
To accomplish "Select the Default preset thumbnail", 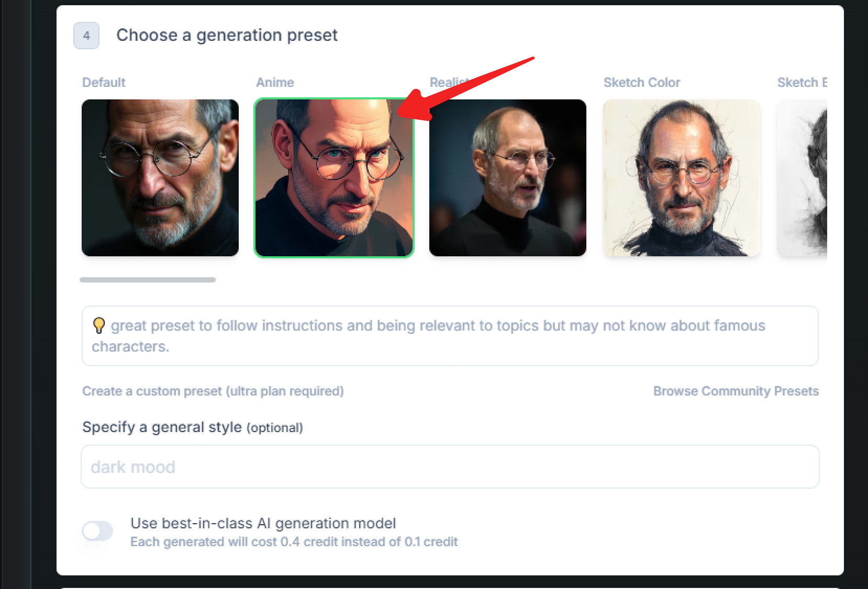I will point(160,178).
